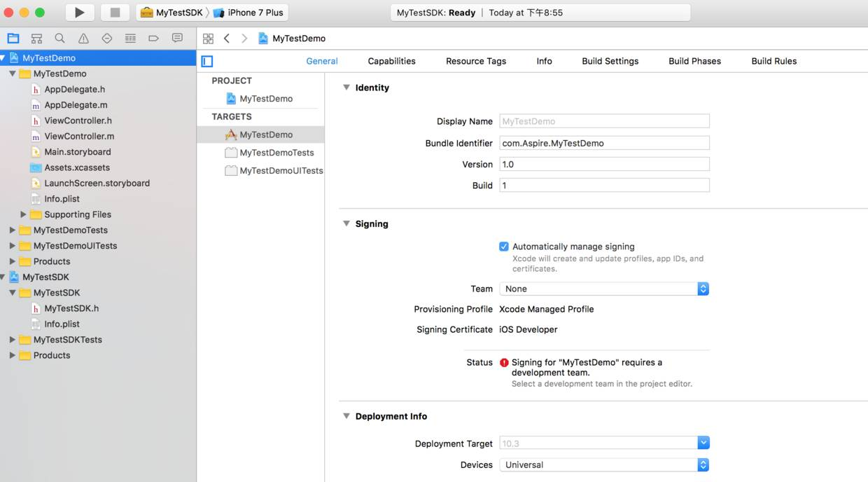Viewport: 868px width, 482px height.
Task: Open the Info tab
Action: (545, 61)
